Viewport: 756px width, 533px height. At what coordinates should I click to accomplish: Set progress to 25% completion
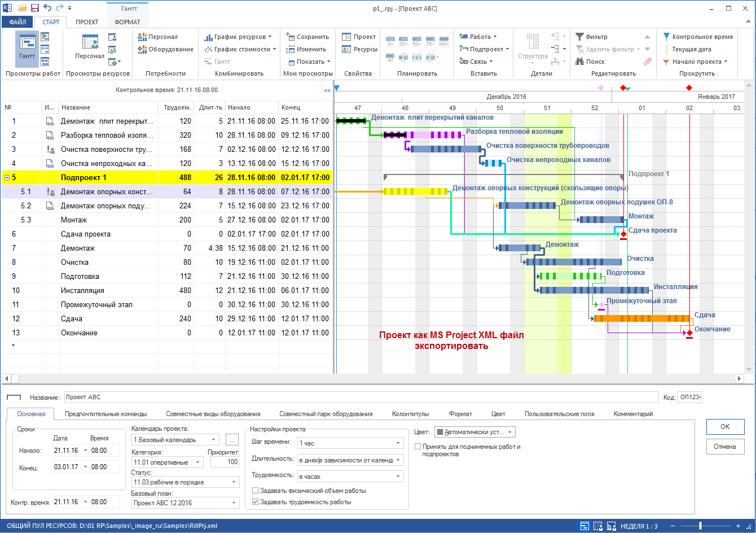(x=403, y=41)
